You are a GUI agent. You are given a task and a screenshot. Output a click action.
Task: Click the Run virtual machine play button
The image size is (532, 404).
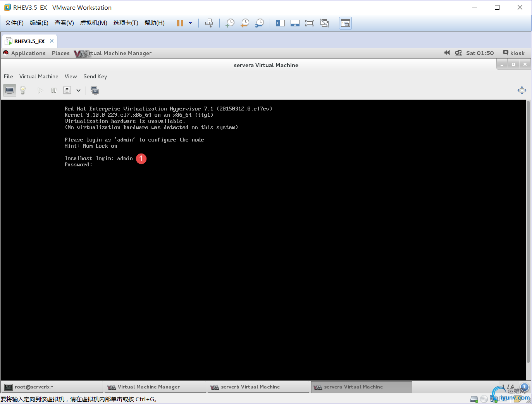40,90
